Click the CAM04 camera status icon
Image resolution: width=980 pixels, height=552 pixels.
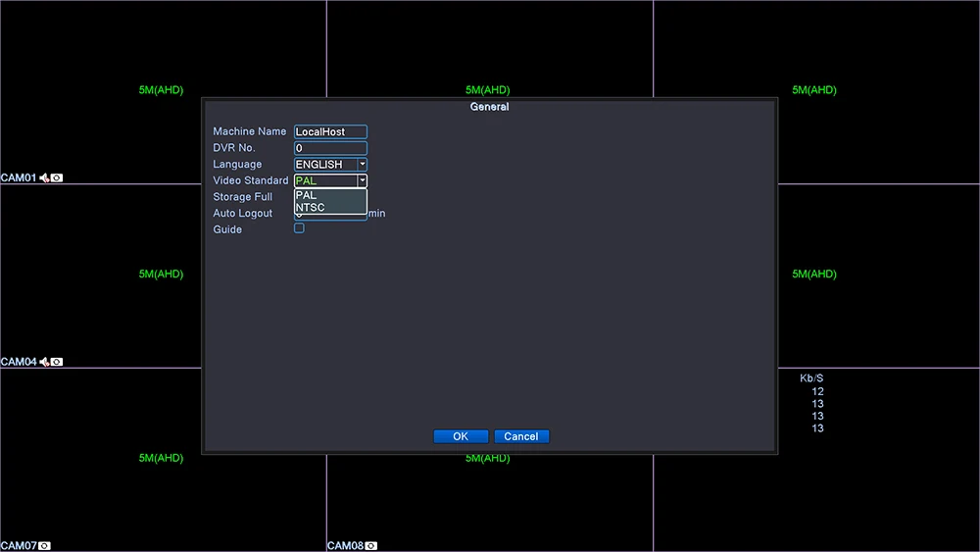click(57, 362)
